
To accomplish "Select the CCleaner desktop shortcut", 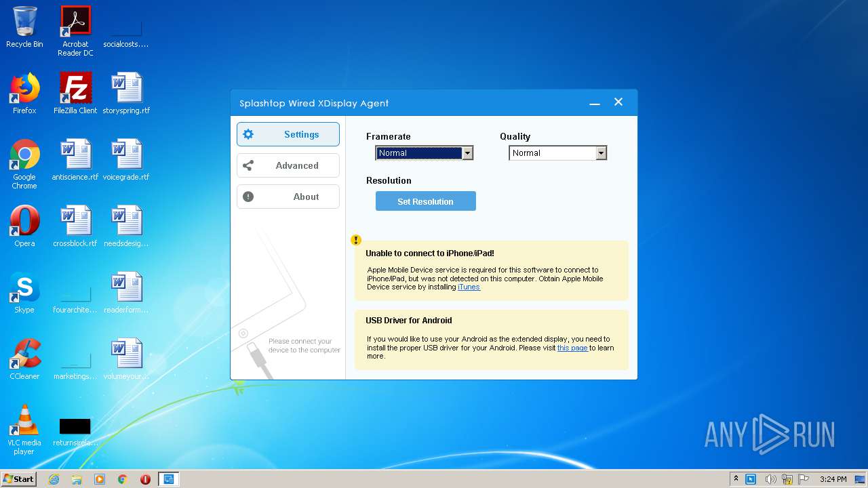I will (24, 359).
